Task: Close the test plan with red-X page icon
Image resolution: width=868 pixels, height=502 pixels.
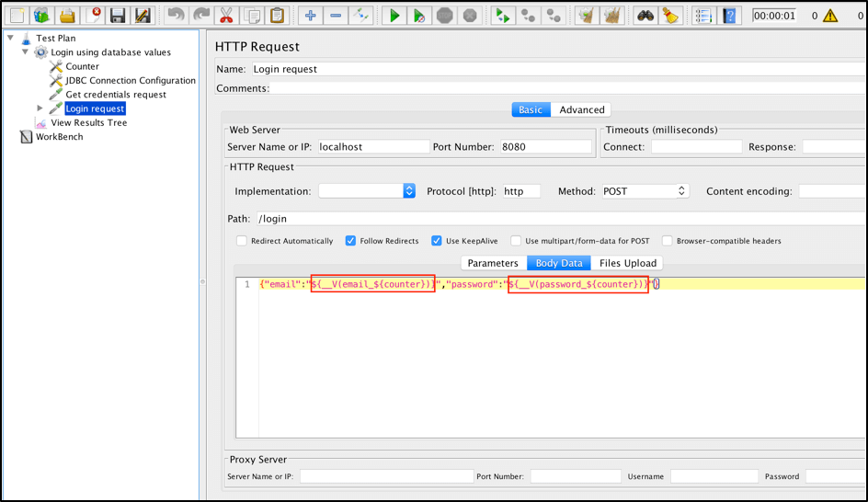Action: pyautogui.click(x=93, y=15)
